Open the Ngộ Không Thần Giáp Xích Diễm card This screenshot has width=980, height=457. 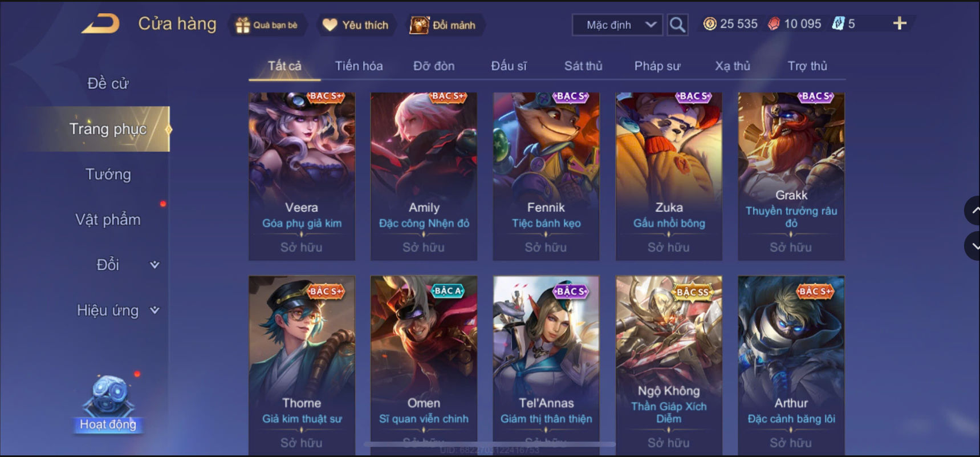click(x=669, y=365)
